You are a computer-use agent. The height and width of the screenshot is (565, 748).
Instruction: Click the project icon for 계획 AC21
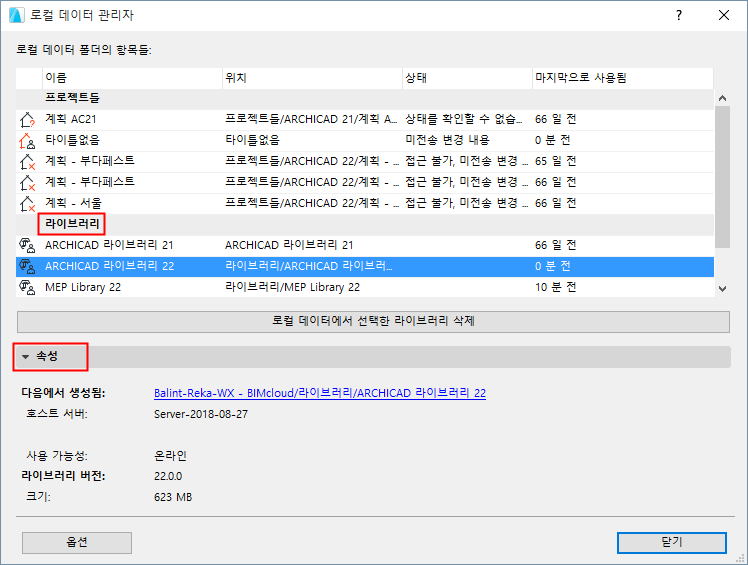pyautogui.click(x=27, y=119)
